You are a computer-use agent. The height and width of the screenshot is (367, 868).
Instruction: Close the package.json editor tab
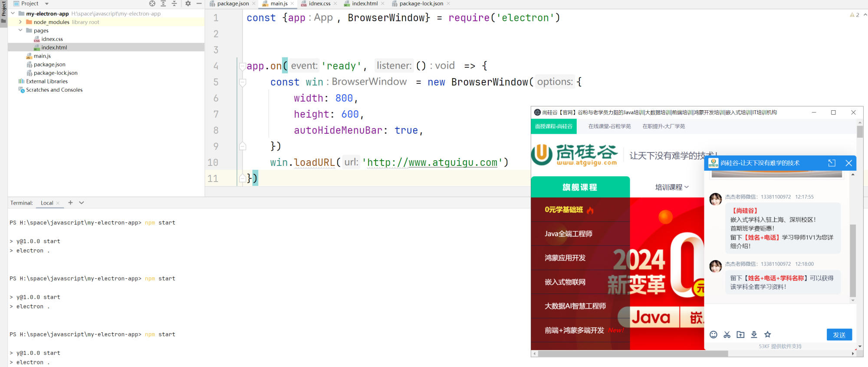pos(254,3)
